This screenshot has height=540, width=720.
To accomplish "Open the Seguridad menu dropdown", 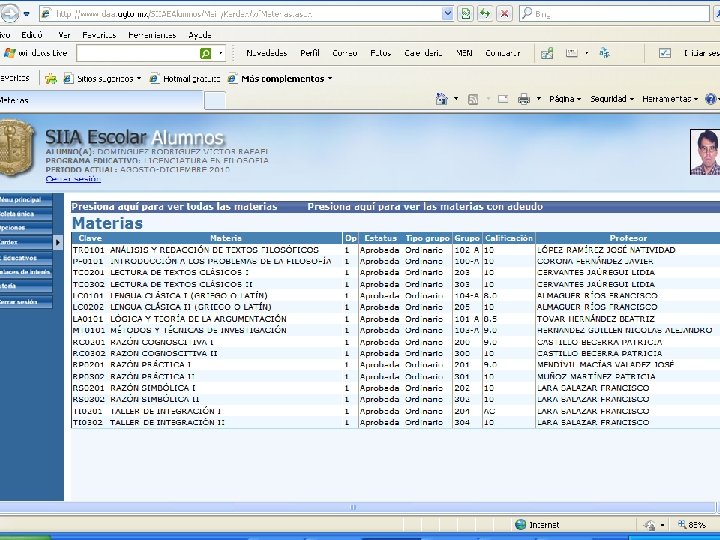I will pos(612,99).
